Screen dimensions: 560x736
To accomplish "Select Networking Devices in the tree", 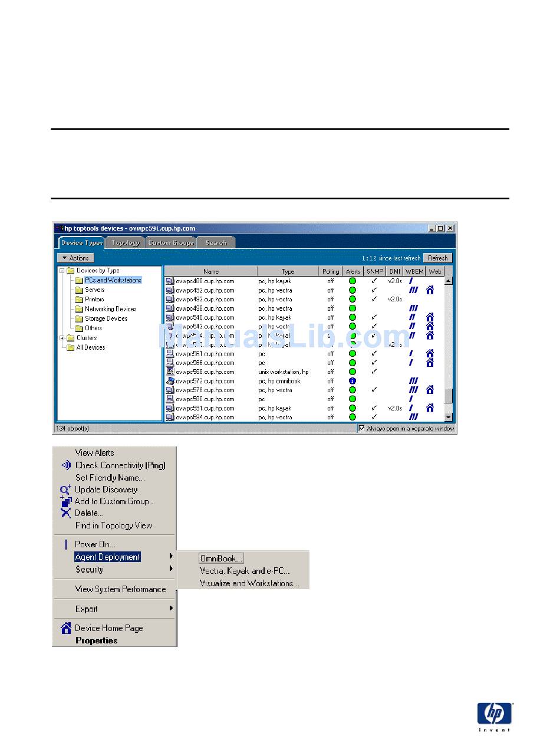I will (x=110, y=309).
